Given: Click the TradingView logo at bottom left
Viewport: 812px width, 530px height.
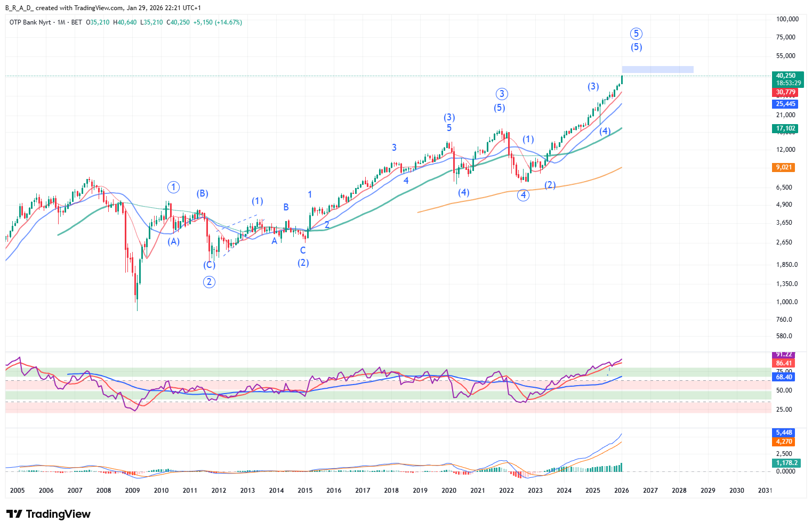Looking at the screenshot, I should (48, 514).
